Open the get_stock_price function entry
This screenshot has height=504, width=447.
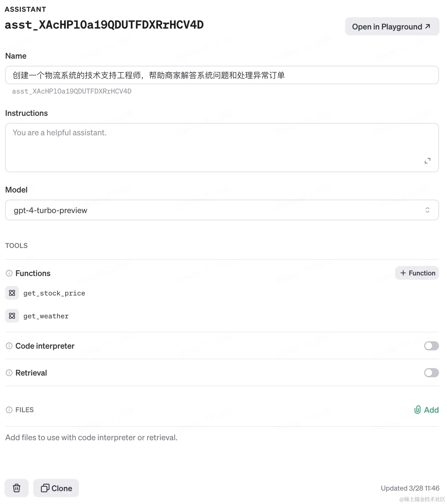tap(54, 293)
